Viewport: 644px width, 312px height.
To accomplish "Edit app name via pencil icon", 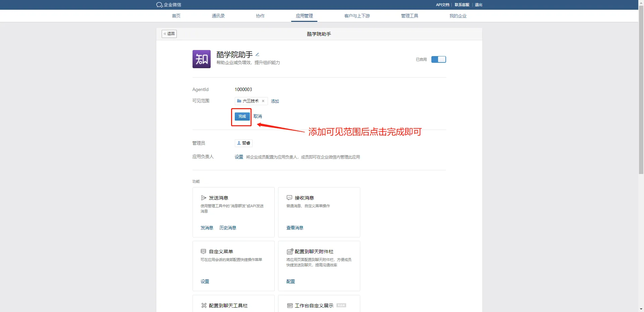I will point(257,54).
